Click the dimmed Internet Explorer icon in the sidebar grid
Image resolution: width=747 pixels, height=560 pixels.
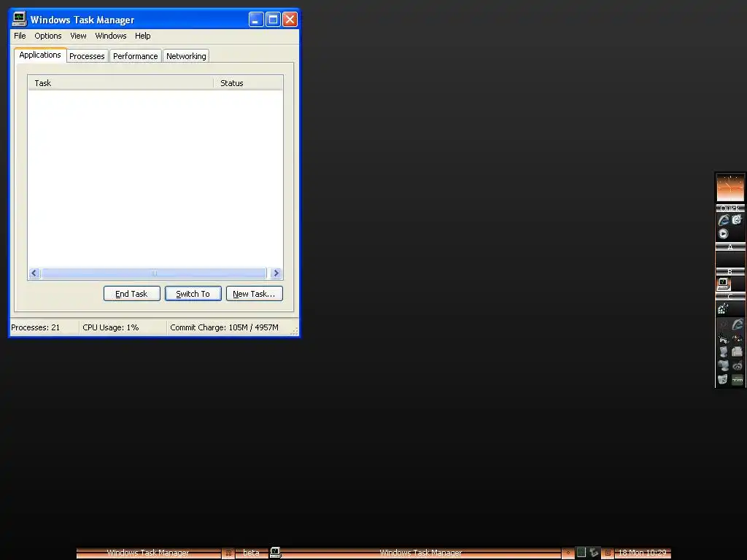click(738, 324)
